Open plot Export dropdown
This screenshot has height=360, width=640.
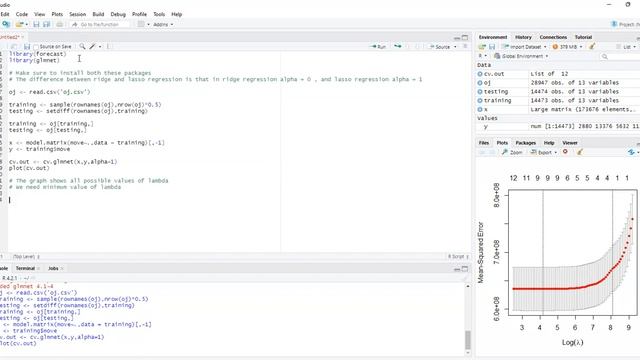(x=544, y=152)
